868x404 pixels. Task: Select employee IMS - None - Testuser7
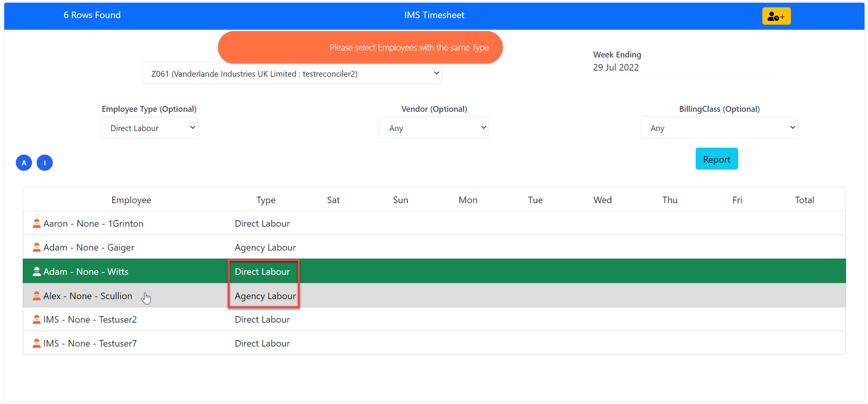click(90, 343)
